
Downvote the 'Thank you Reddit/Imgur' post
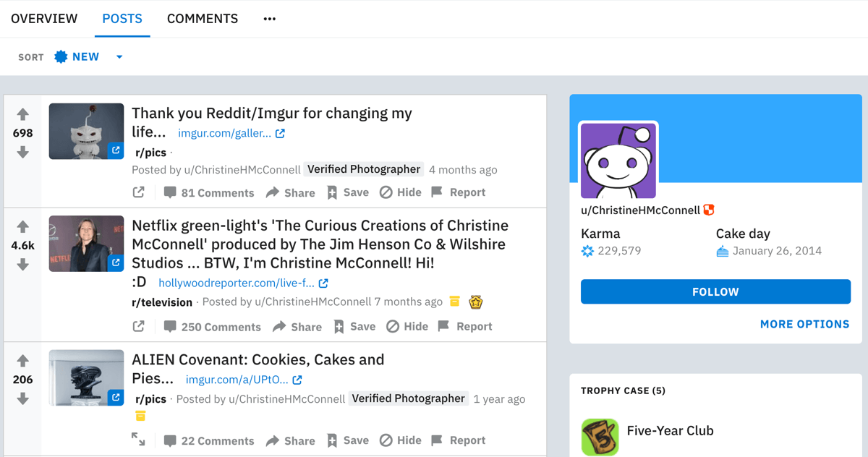pyautogui.click(x=23, y=153)
